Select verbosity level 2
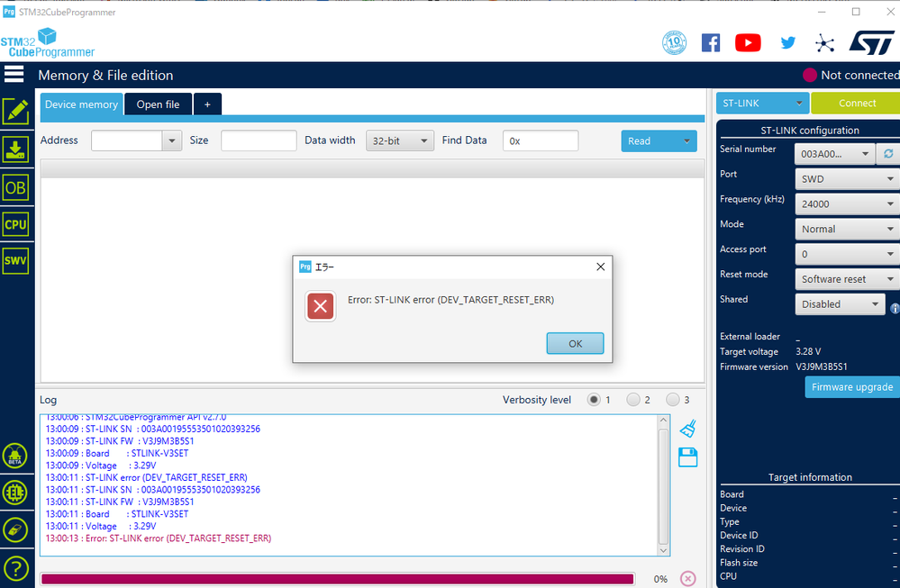The height and width of the screenshot is (588, 900). (x=633, y=399)
